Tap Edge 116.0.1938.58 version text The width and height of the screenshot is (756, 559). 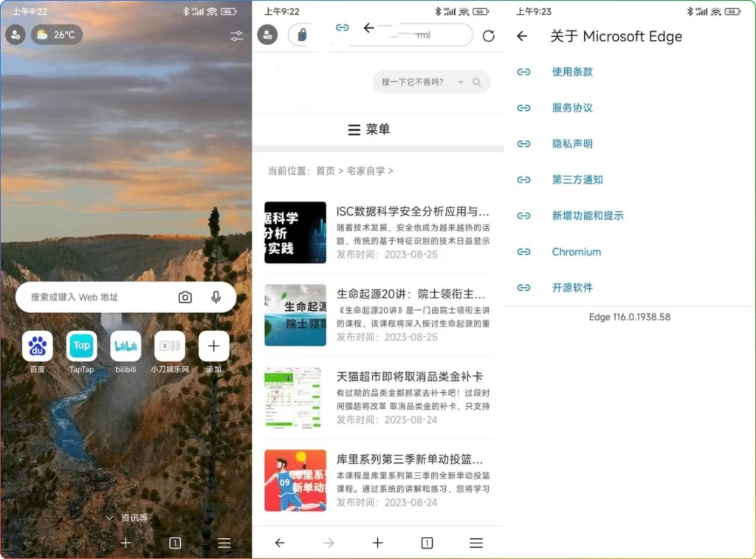pos(630,317)
